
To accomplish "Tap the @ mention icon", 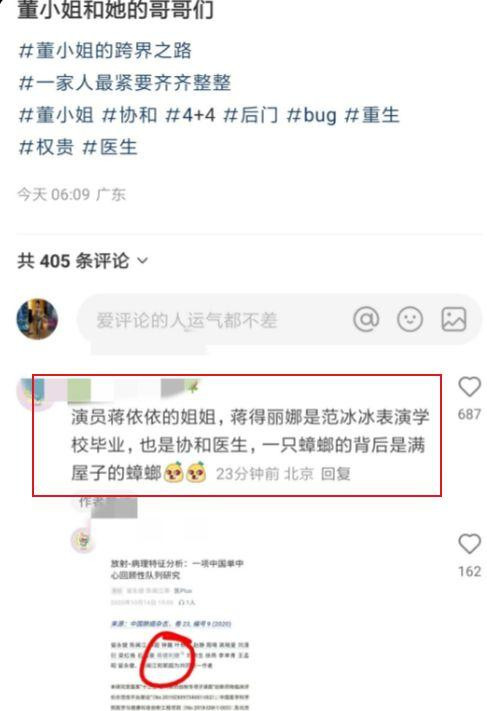I will [366, 319].
